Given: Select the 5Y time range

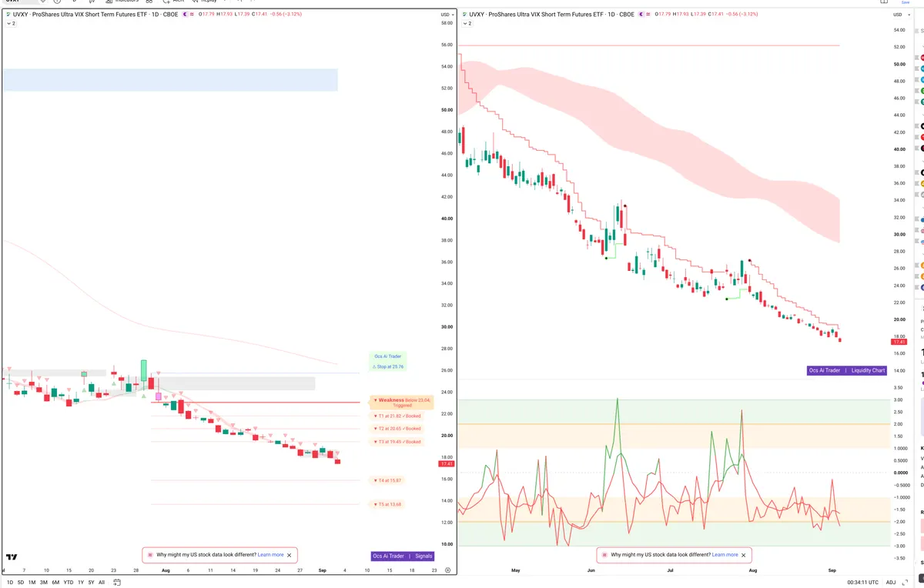Looking at the screenshot, I should [x=91, y=583].
